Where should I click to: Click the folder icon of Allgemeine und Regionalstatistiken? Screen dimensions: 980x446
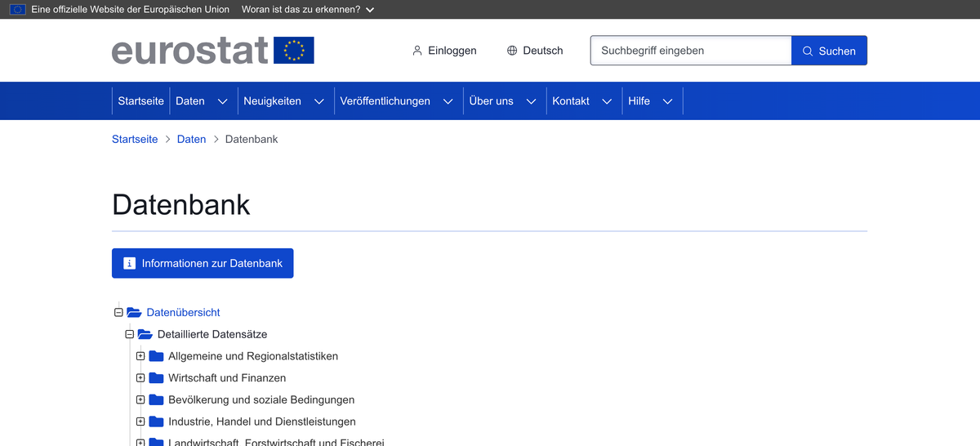[x=156, y=356]
